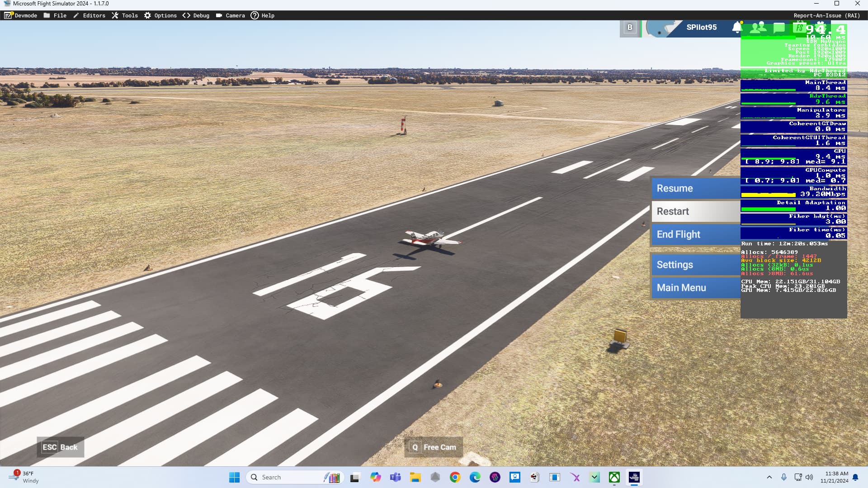Select Restart in pause menu
Screen dimensions: 868x488
tap(695, 211)
